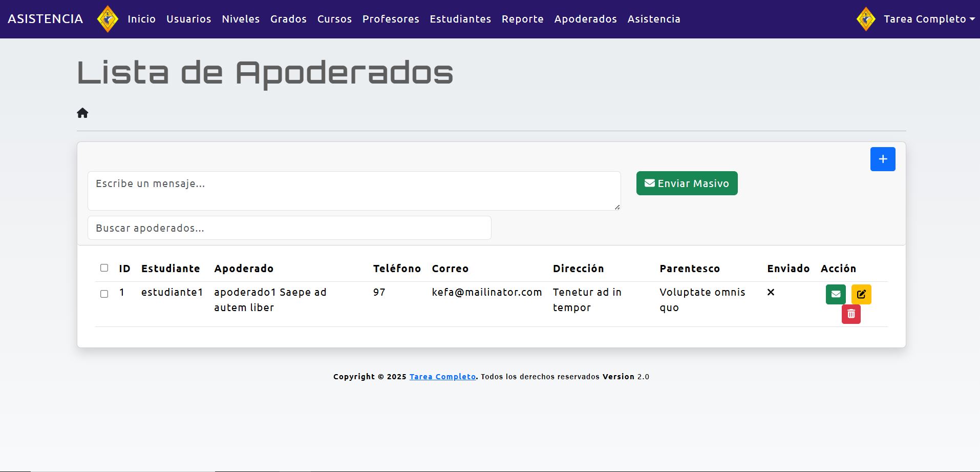This screenshot has height=472, width=980.
Task: Toggle the select-all checkbox in table header
Action: [104, 268]
